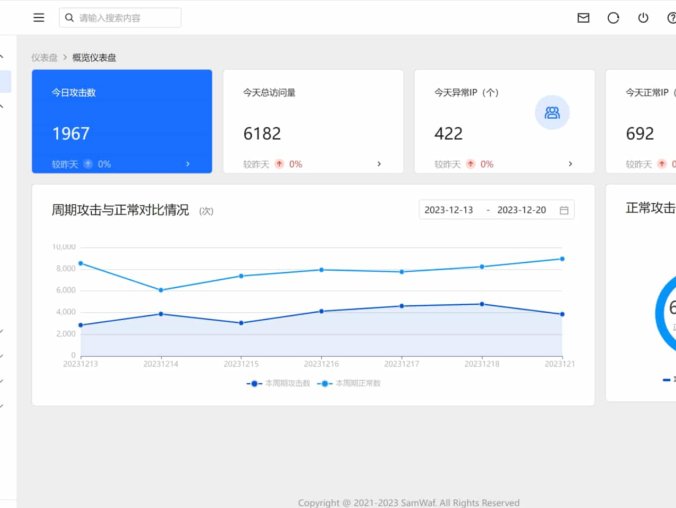
Task: Click the refresh circle icon
Action: pyautogui.click(x=613, y=18)
